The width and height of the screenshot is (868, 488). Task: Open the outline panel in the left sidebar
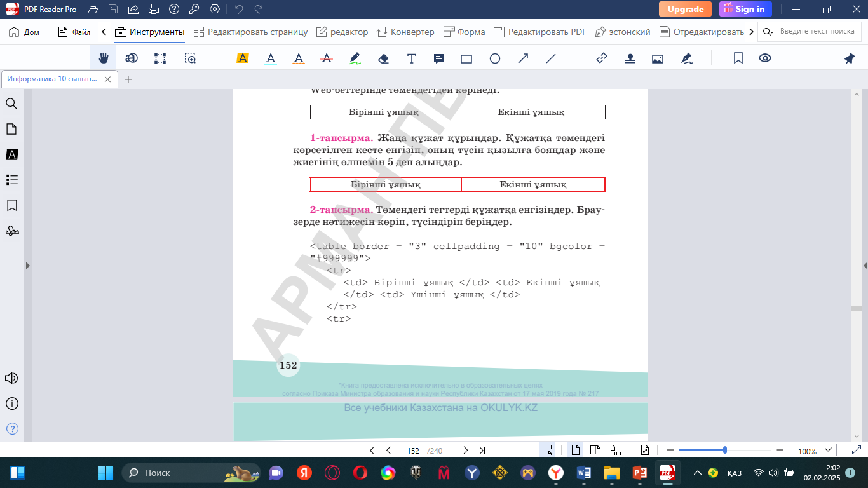click(11, 180)
